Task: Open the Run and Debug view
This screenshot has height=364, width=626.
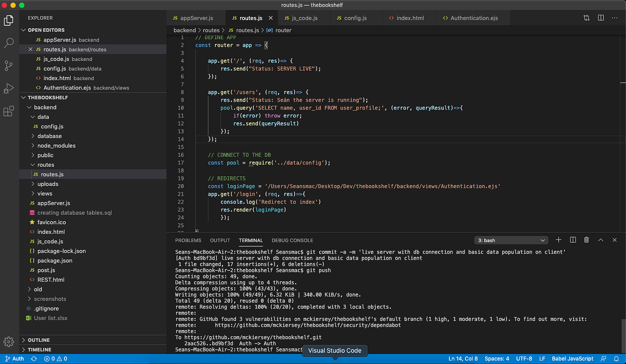Action: [9, 88]
